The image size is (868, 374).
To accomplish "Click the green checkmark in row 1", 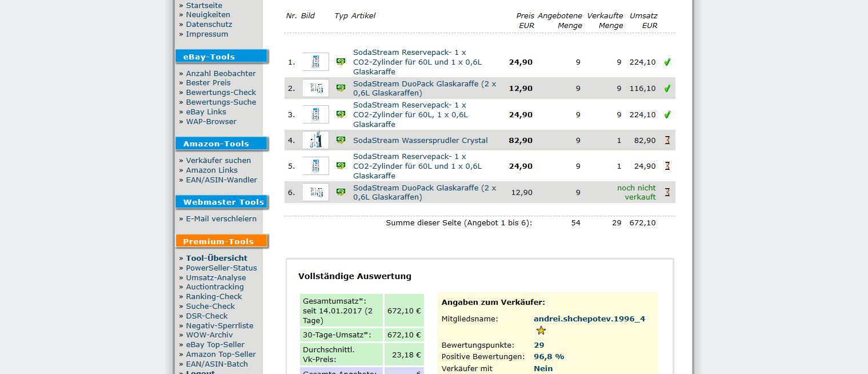I will coord(667,62).
